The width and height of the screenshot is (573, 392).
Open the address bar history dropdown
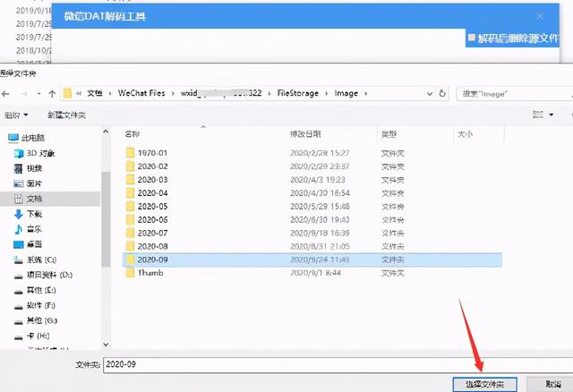[430, 94]
